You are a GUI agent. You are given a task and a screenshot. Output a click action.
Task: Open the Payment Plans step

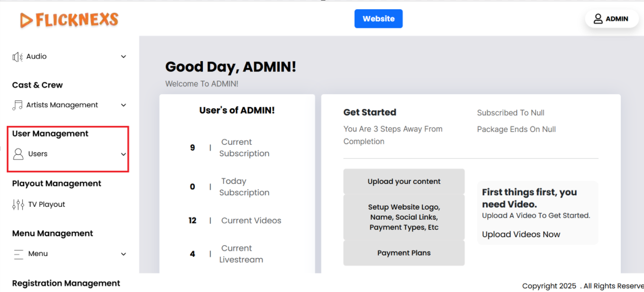[x=404, y=253]
